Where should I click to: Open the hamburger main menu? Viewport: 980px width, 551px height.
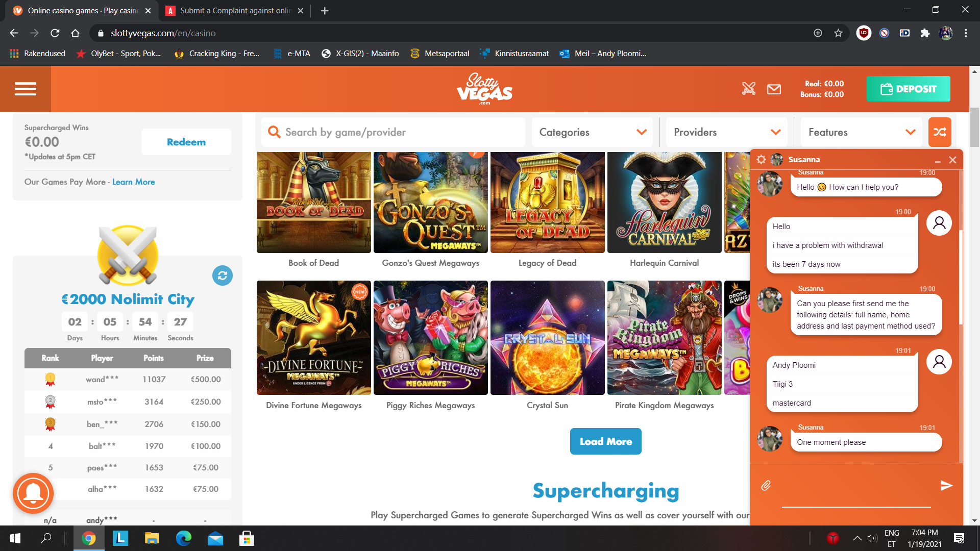pyautogui.click(x=26, y=89)
